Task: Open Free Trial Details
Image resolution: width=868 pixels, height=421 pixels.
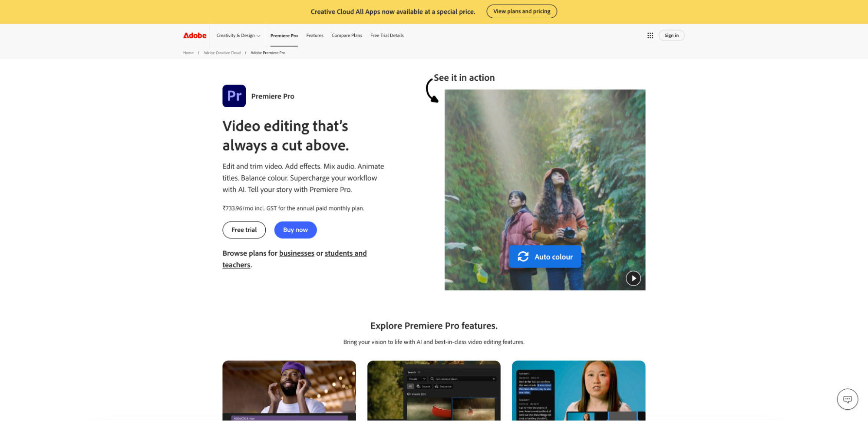Action: pos(387,36)
